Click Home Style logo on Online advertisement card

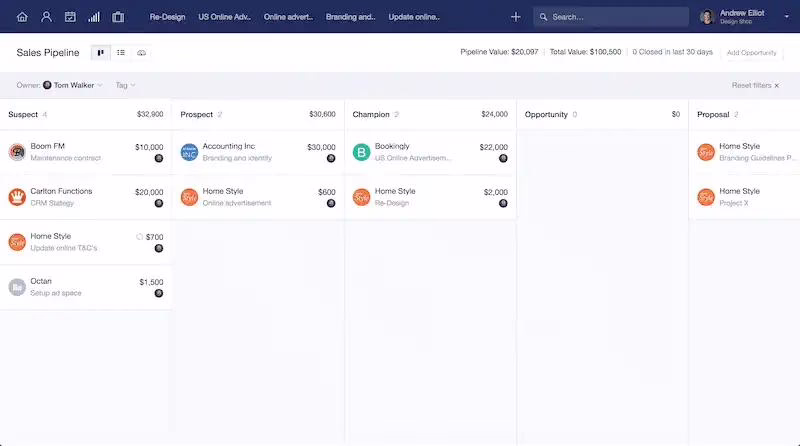pyautogui.click(x=189, y=197)
